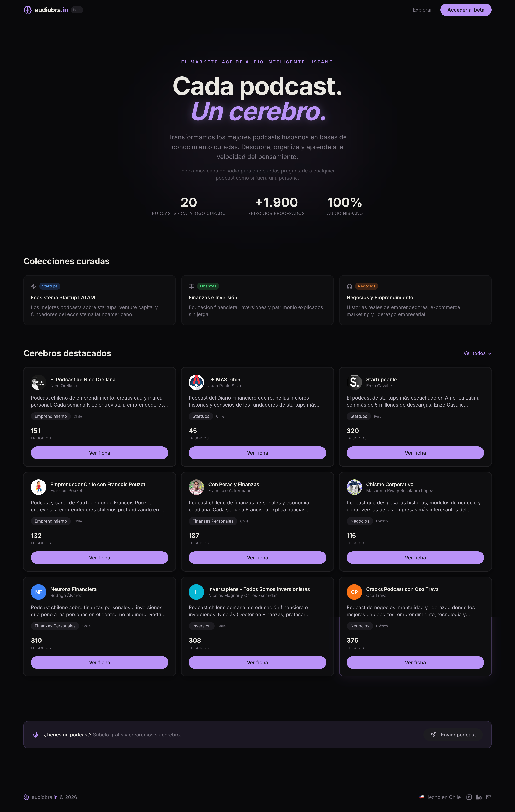Click the Cracks Podcast CP avatar
515x812 pixels.
coord(354,592)
